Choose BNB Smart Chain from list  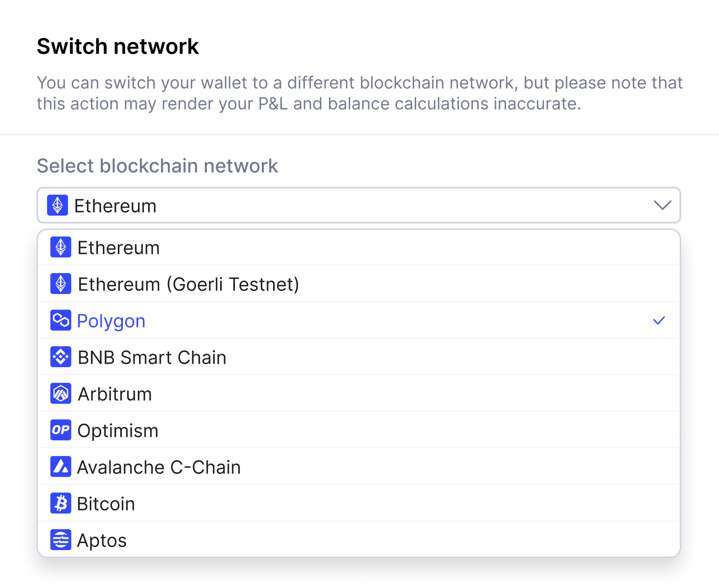[x=359, y=357]
